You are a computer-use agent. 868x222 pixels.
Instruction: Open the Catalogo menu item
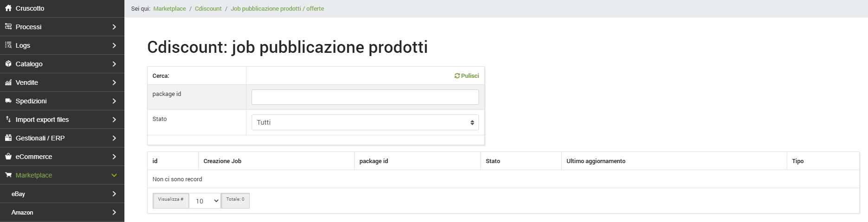coord(29,64)
